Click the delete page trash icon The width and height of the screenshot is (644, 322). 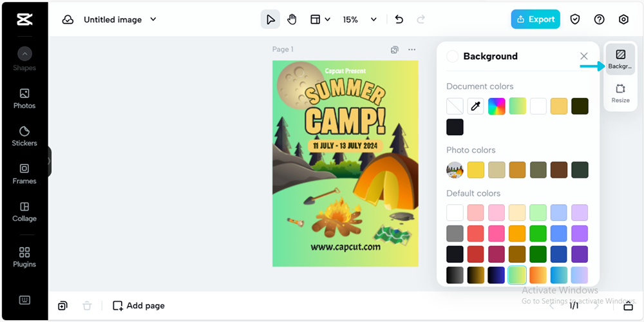point(87,305)
